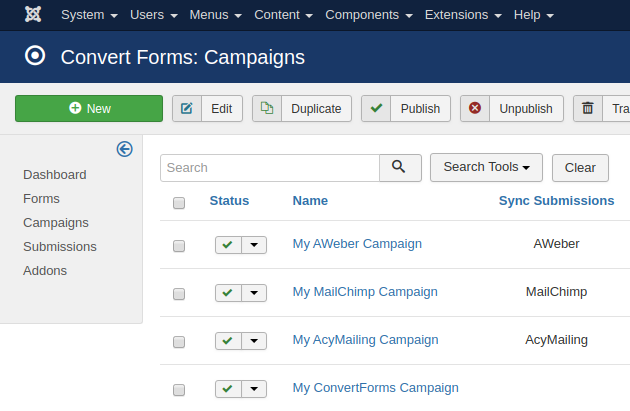Sort table by Sync Submissions column
Viewport: 630px width, 411px height.
coord(556,200)
